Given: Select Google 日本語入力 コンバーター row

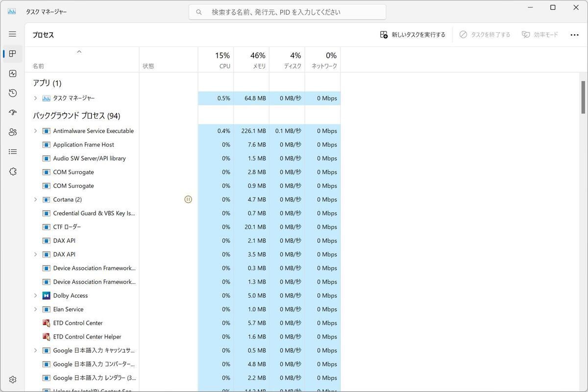Looking at the screenshot, I should (183, 364).
